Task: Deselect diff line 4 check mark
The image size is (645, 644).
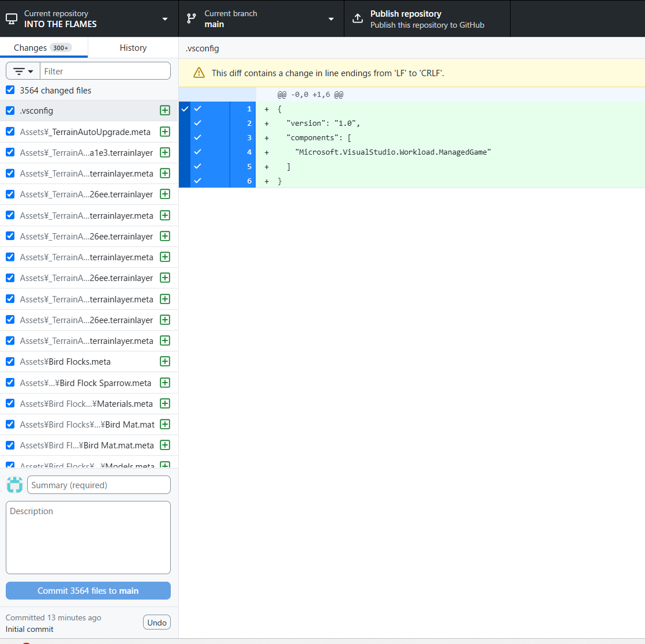Action: tap(198, 152)
